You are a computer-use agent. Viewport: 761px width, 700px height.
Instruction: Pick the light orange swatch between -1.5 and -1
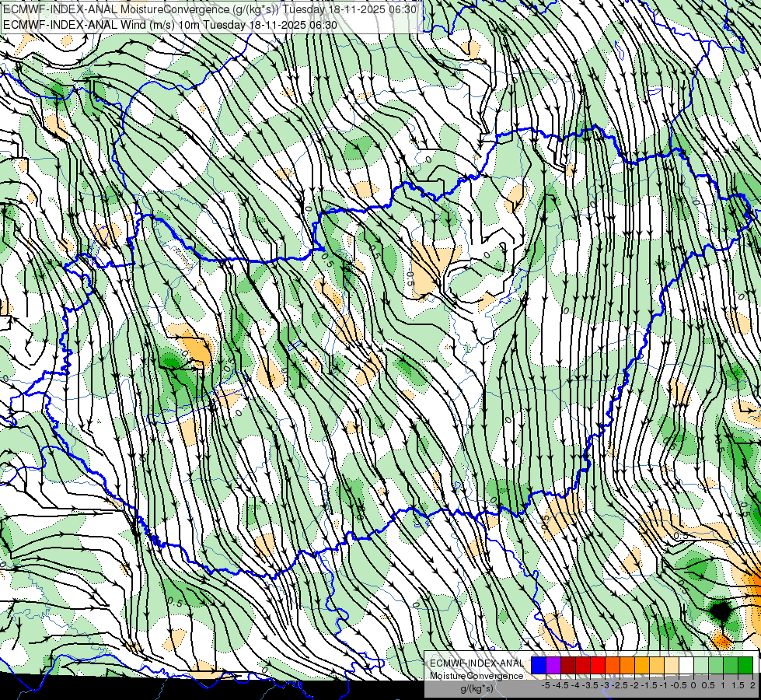[657, 665]
